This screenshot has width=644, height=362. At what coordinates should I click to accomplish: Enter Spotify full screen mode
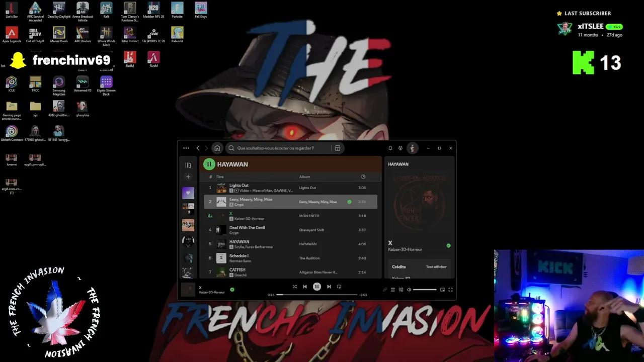pos(450,290)
